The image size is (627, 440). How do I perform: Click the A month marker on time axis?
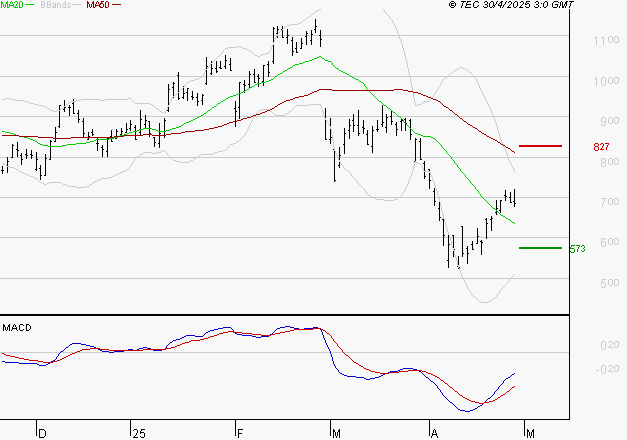tap(435, 434)
